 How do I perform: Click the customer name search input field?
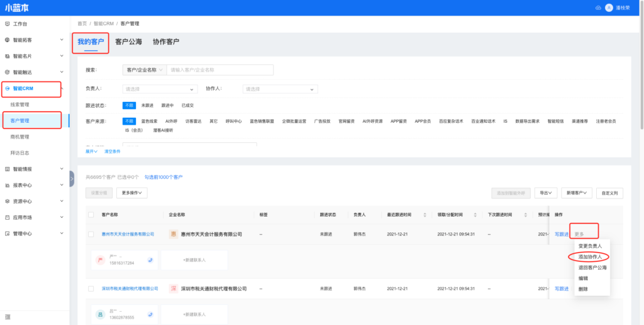coord(220,70)
